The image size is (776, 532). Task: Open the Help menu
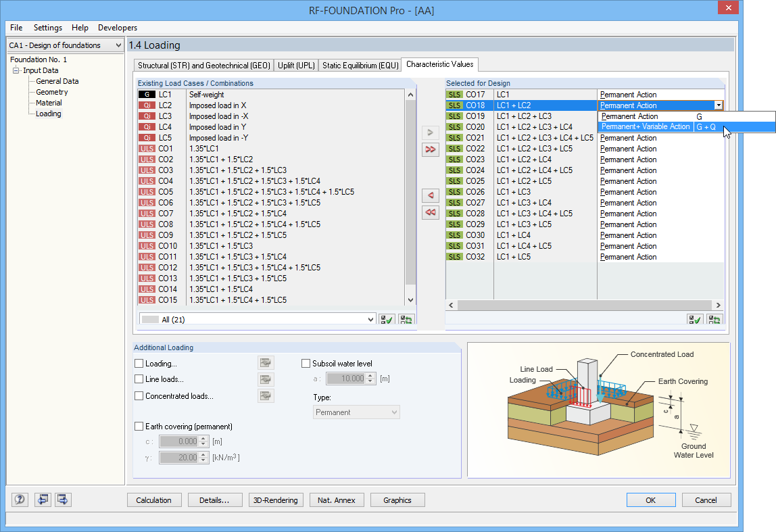tap(80, 28)
